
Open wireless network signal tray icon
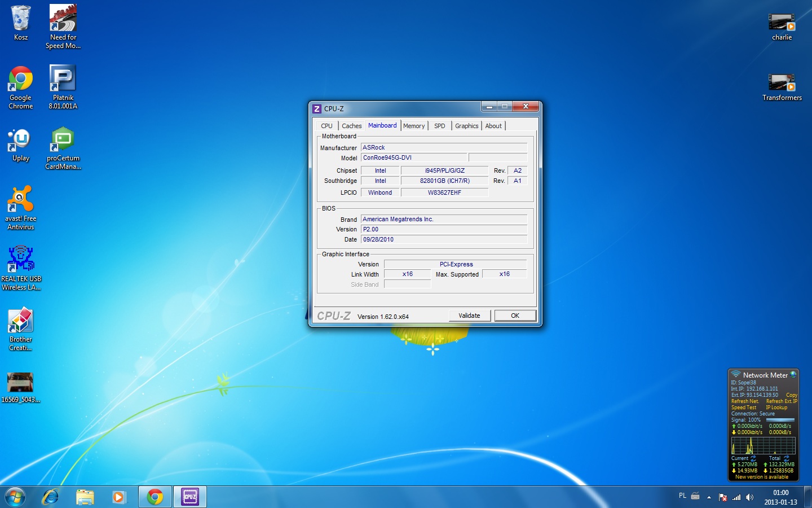pyautogui.click(x=736, y=497)
